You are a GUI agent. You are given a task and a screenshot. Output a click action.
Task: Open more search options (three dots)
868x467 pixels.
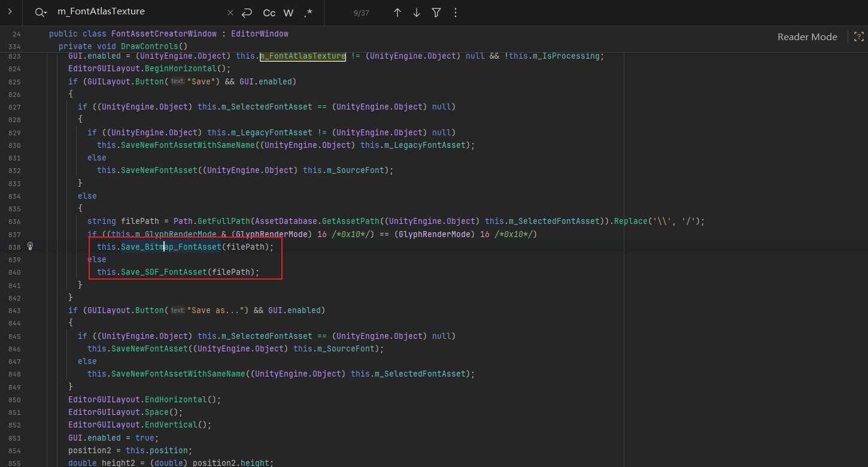coord(456,13)
